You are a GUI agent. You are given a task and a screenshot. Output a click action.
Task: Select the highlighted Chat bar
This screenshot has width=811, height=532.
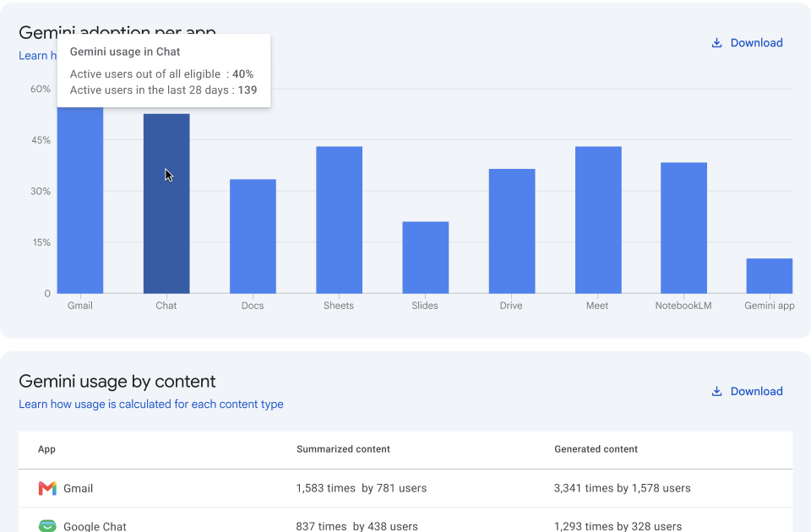click(x=166, y=204)
